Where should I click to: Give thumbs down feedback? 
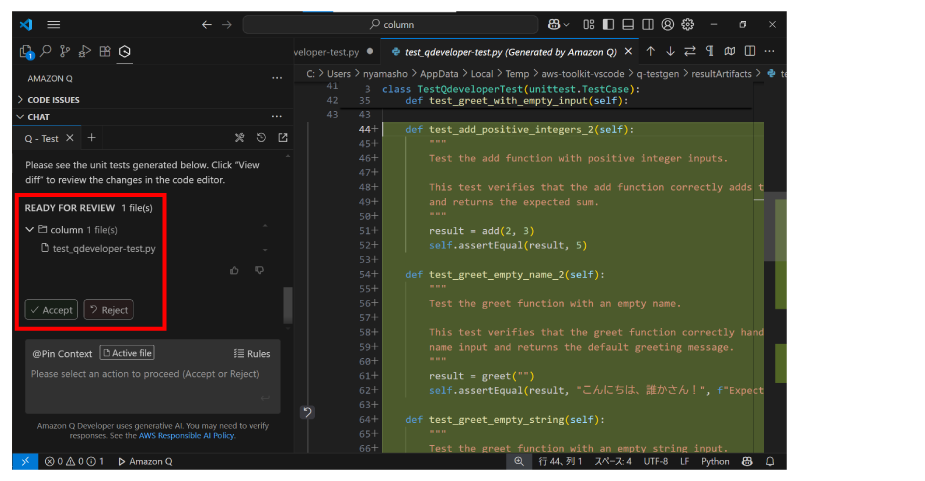click(x=260, y=270)
